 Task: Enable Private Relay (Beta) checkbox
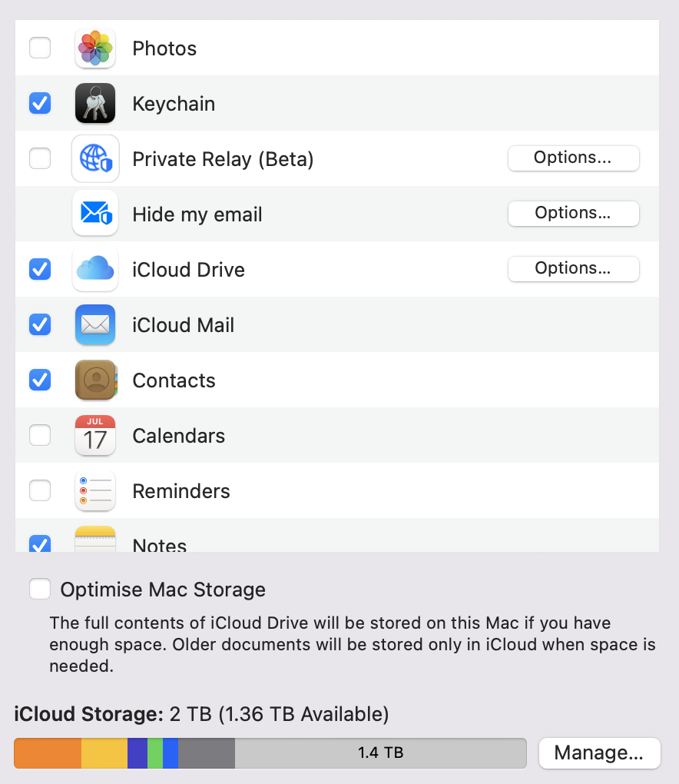(40, 158)
